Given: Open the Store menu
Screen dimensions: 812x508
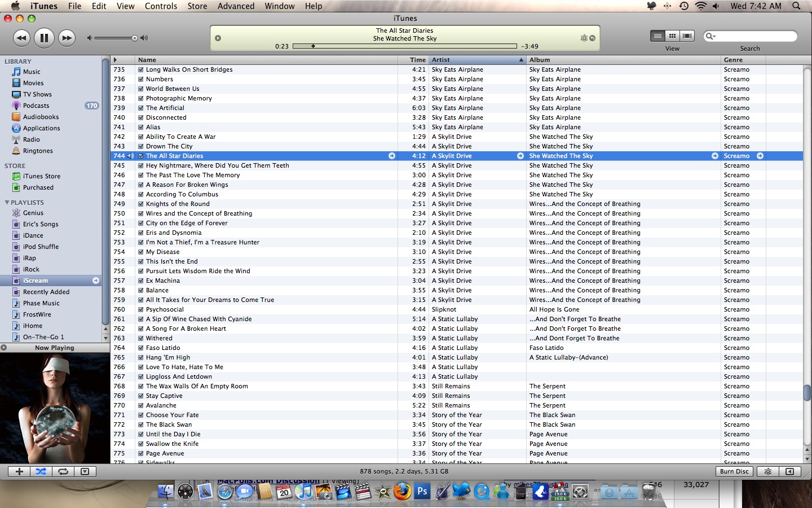Looking at the screenshot, I should click(x=197, y=6).
